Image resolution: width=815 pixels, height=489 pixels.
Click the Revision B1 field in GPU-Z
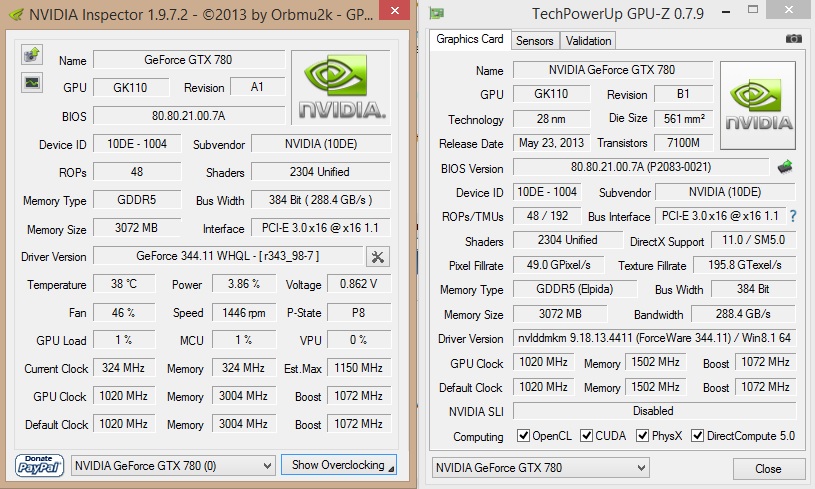pyautogui.click(x=683, y=94)
